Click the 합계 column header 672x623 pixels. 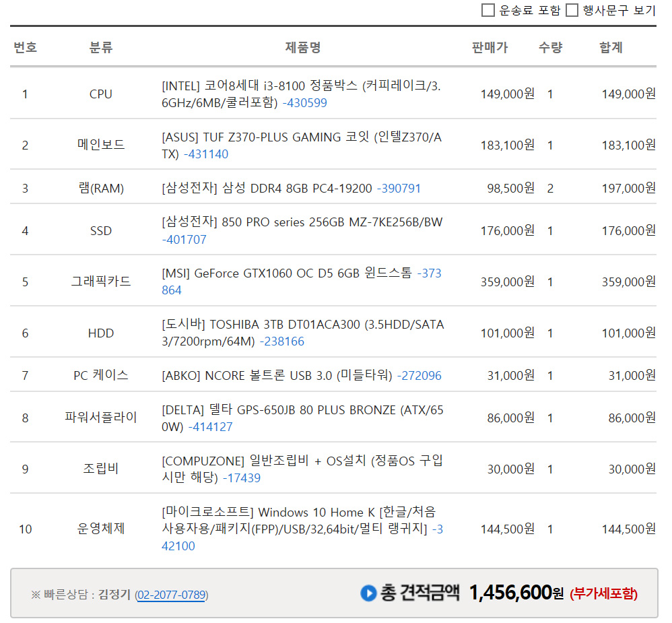611,47
